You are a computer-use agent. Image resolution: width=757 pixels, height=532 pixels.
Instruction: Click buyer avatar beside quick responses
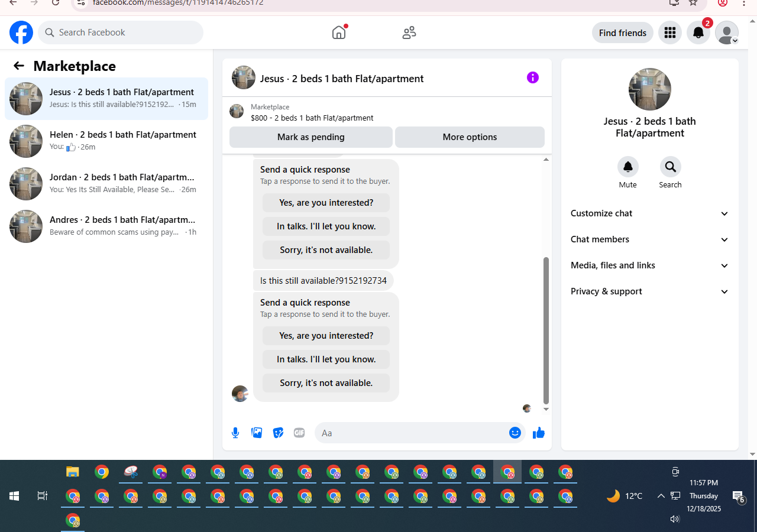pos(240,394)
